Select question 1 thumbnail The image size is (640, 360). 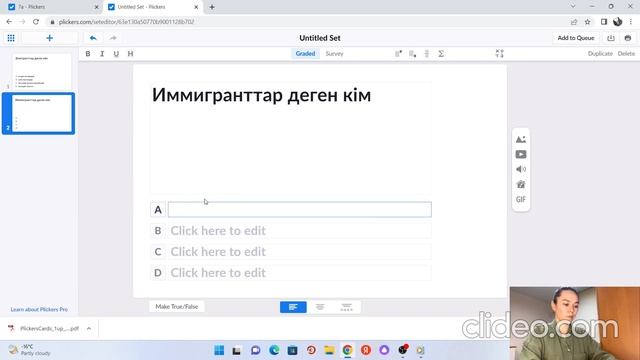click(42, 72)
